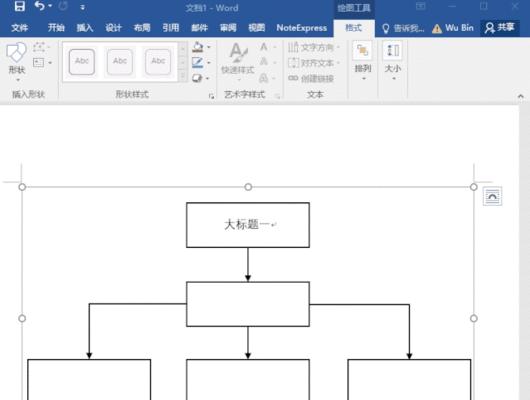
Task: Open the 艺术字样式 dialog launcher
Action: (277, 96)
